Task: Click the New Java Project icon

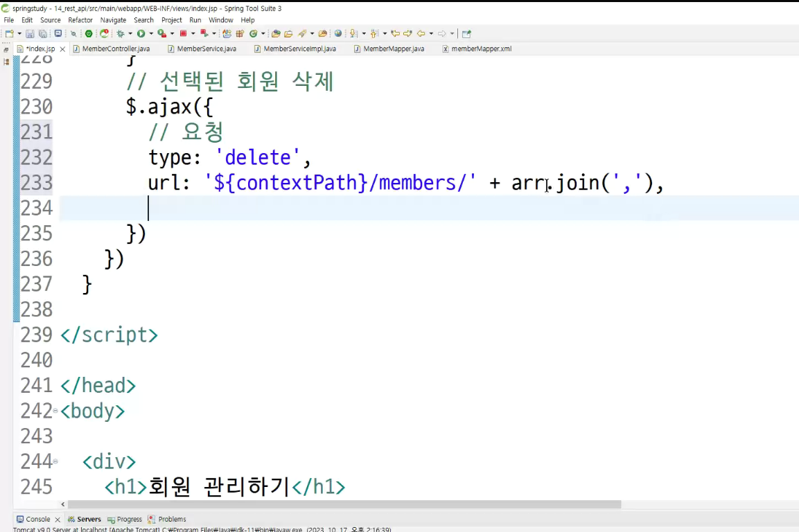Action: click(227, 34)
